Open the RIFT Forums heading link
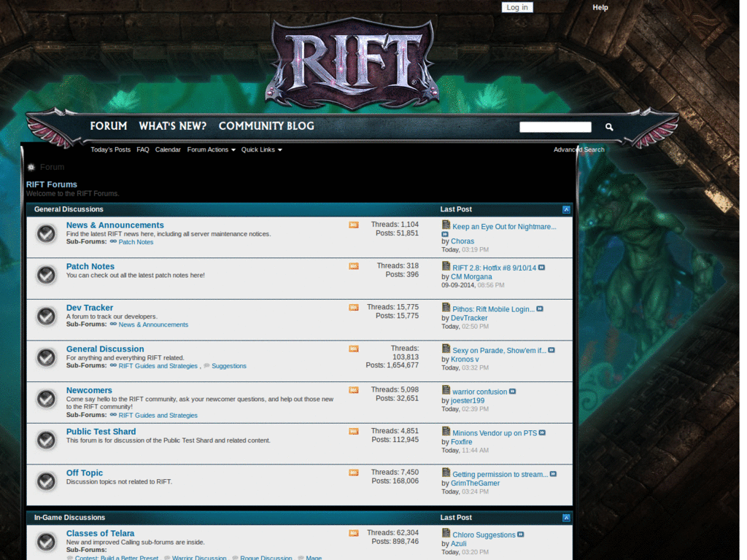 tap(52, 184)
